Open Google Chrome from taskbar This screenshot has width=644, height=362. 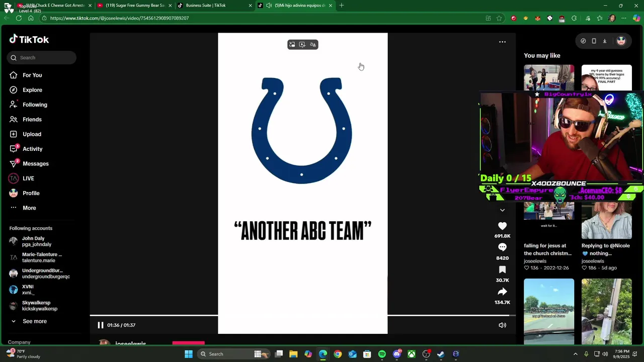coord(338,354)
